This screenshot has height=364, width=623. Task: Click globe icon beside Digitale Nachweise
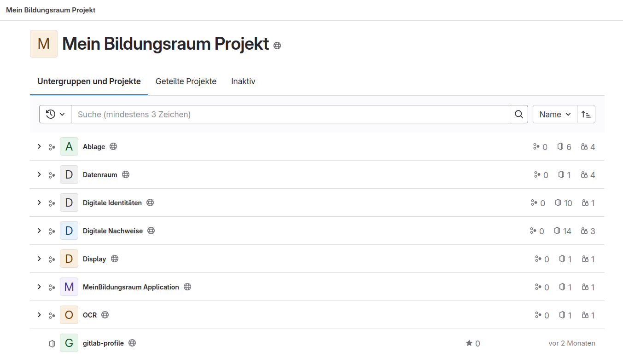click(151, 231)
